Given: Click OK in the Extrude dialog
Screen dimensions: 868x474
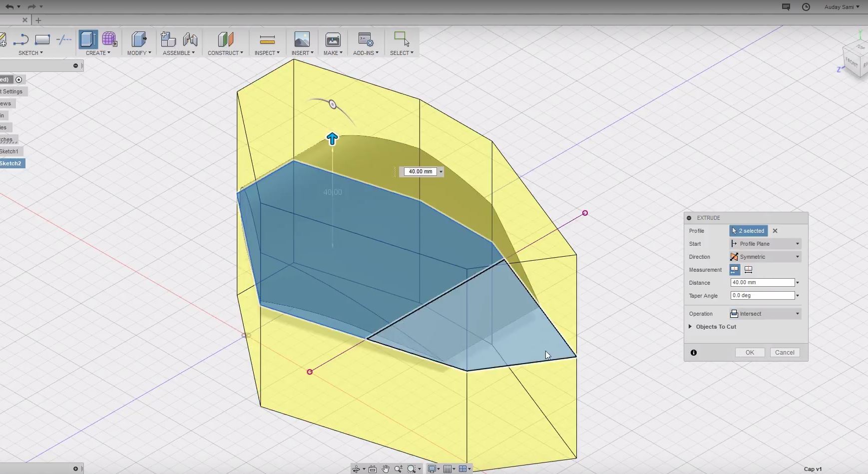Looking at the screenshot, I should coord(750,353).
